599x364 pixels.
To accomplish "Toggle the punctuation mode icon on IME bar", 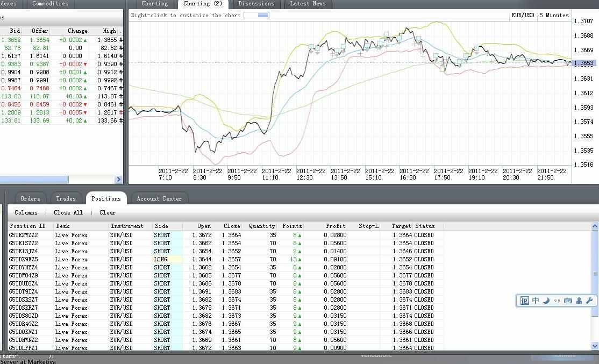I will pos(557,301).
